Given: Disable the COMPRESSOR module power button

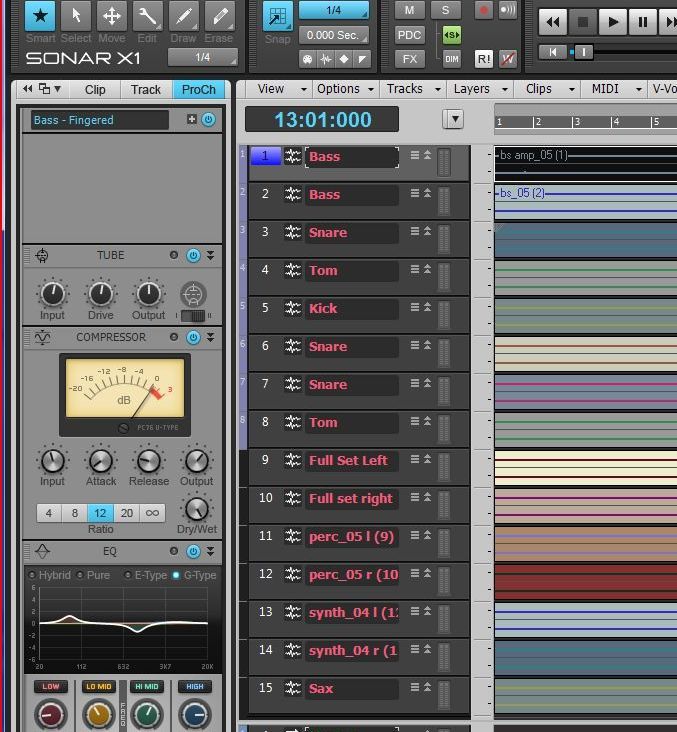Looking at the screenshot, I should pos(194,338).
